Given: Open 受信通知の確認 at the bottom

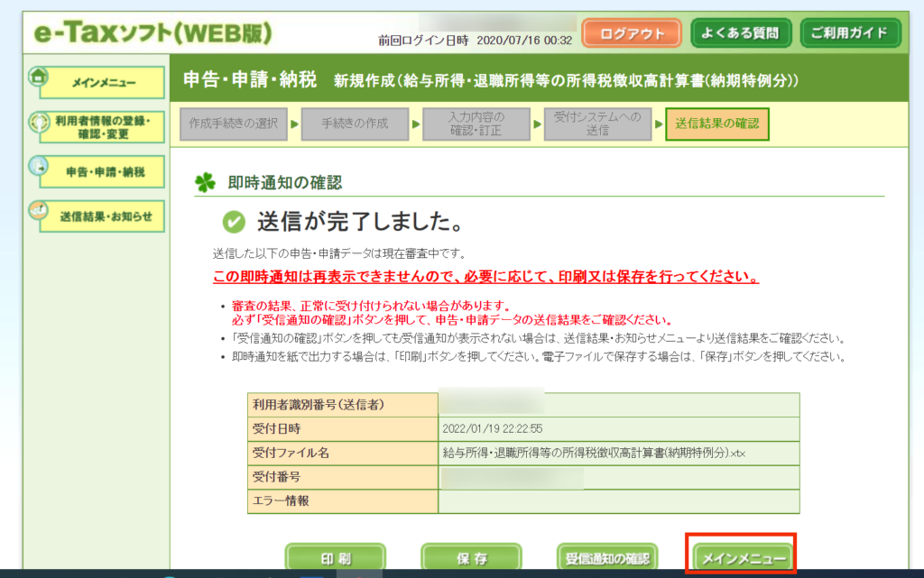Looking at the screenshot, I should 606,557.
